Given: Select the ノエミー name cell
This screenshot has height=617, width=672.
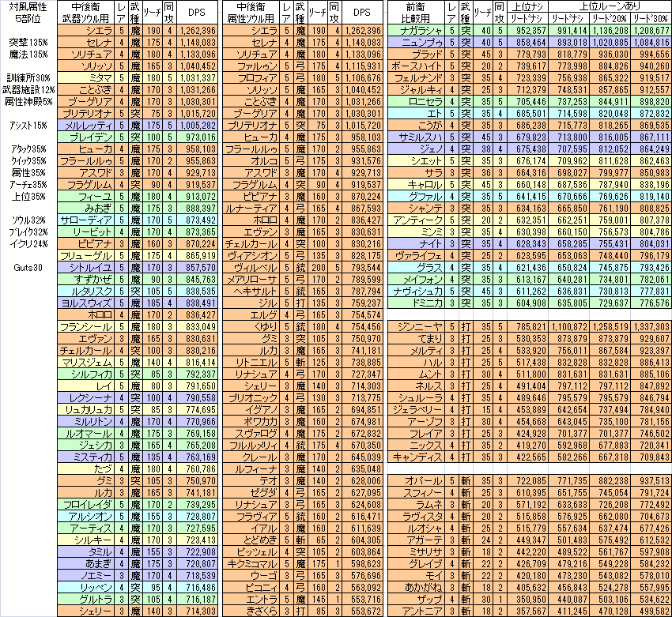Looking at the screenshot, I should 85,575.
